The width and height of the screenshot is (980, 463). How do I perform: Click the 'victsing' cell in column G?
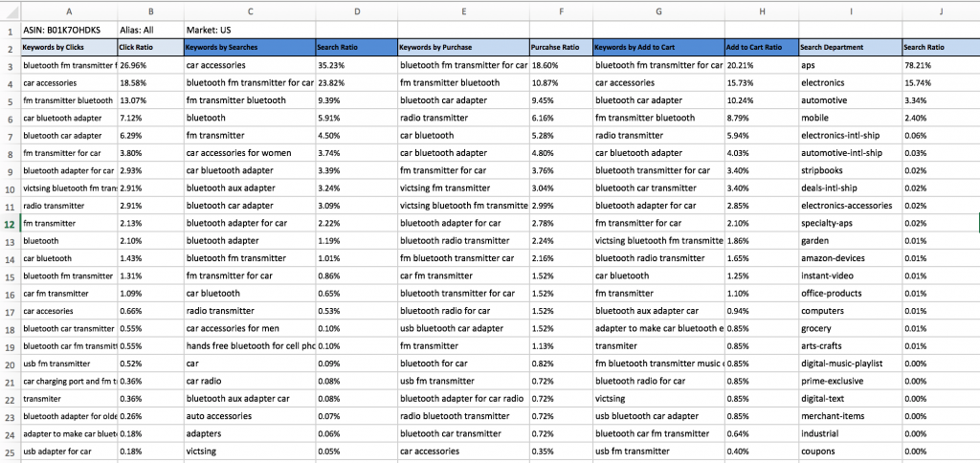pyautogui.click(x=658, y=399)
